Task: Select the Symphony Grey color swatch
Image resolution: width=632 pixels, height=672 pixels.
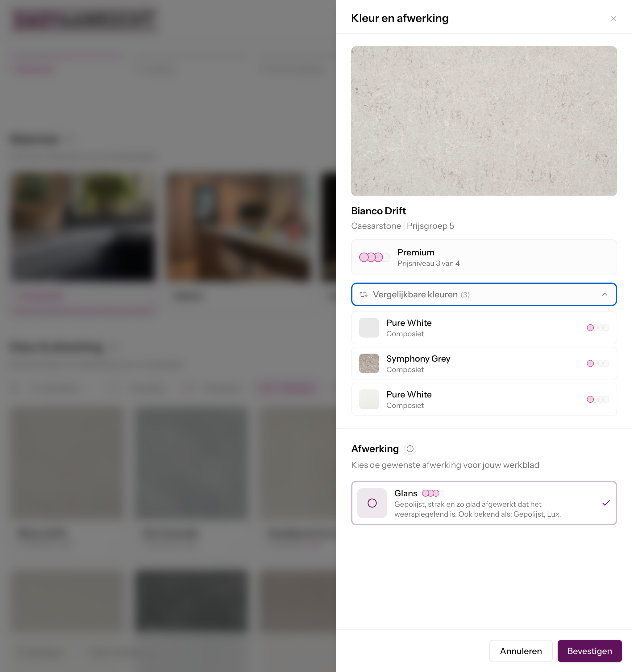Action: [369, 363]
